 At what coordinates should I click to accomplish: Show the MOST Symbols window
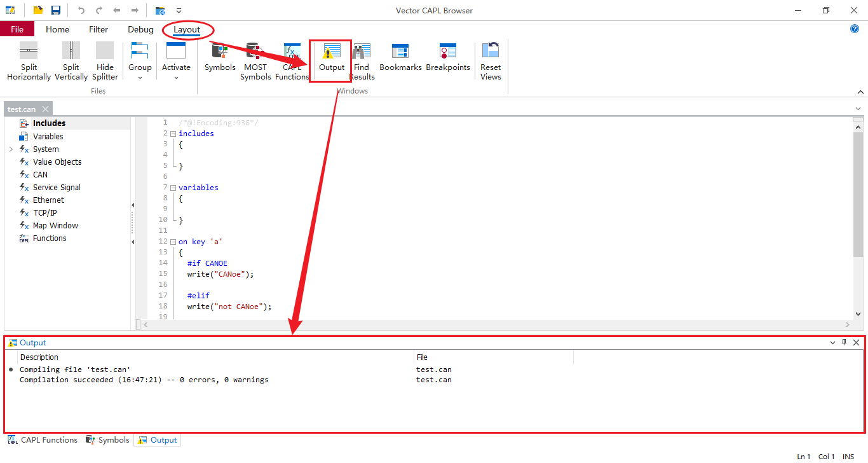point(255,61)
